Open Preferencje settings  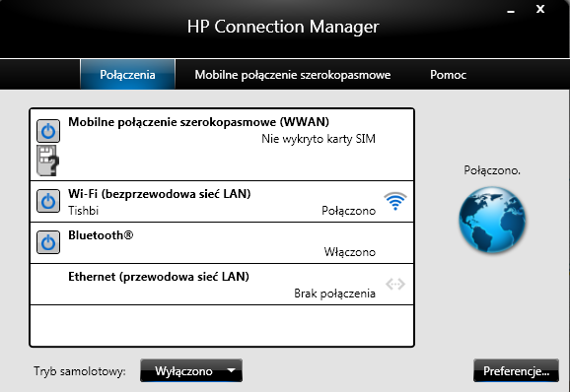point(516,370)
